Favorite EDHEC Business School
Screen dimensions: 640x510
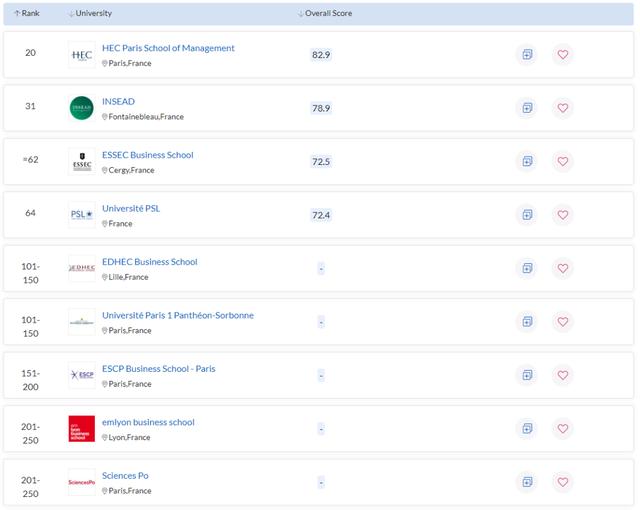point(563,268)
